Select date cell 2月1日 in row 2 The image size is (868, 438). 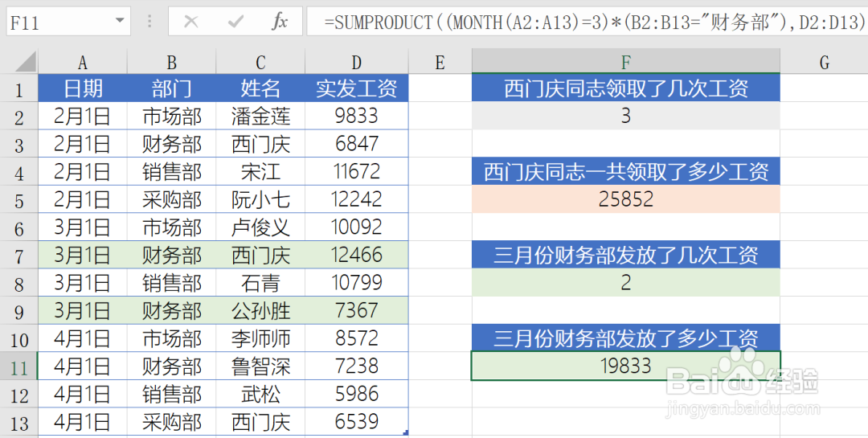(83, 117)
